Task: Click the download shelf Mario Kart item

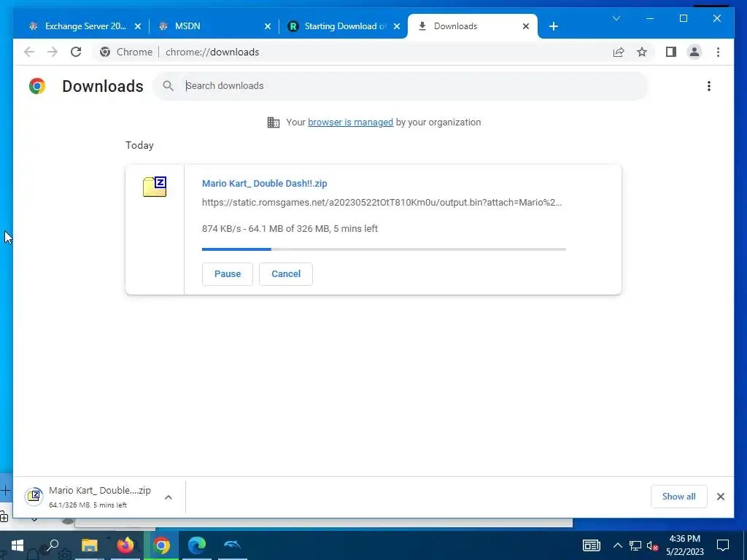Action: click(x=88, y=497)
